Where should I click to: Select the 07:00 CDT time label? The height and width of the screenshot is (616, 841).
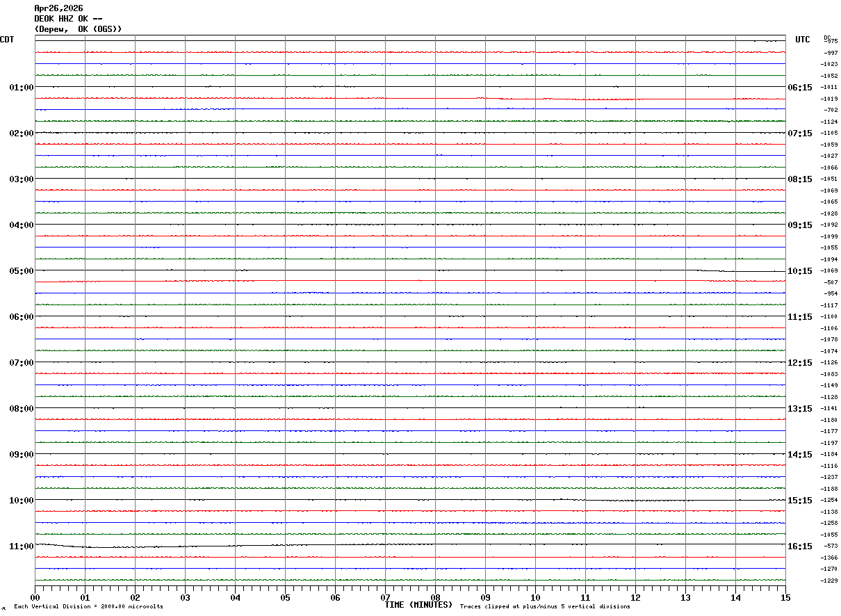pos(22,363)
